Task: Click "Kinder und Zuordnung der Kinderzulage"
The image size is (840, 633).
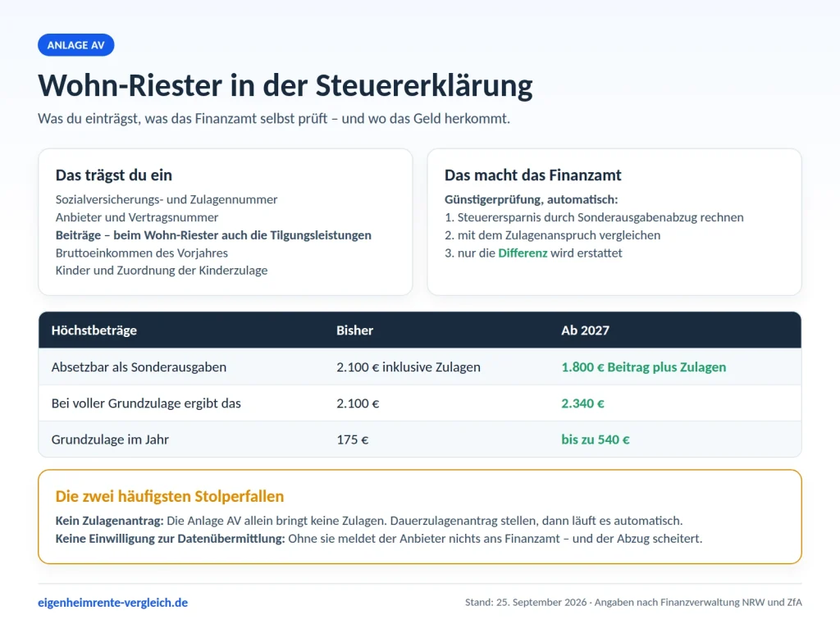Action: [162, 271]
